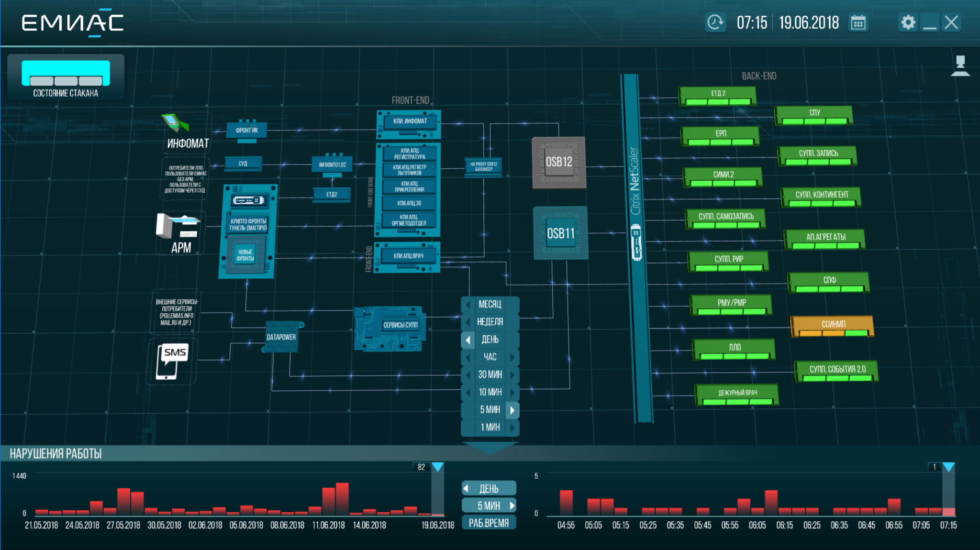This screenshot has height=550, width=980.
Task: Click the history clock icon
Action: point(715,22)
